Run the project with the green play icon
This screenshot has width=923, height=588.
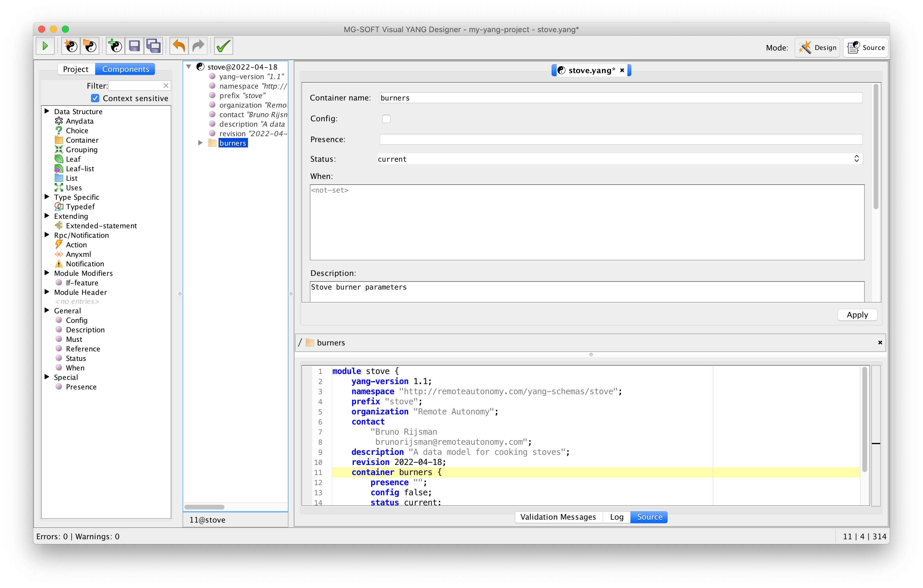45,45
